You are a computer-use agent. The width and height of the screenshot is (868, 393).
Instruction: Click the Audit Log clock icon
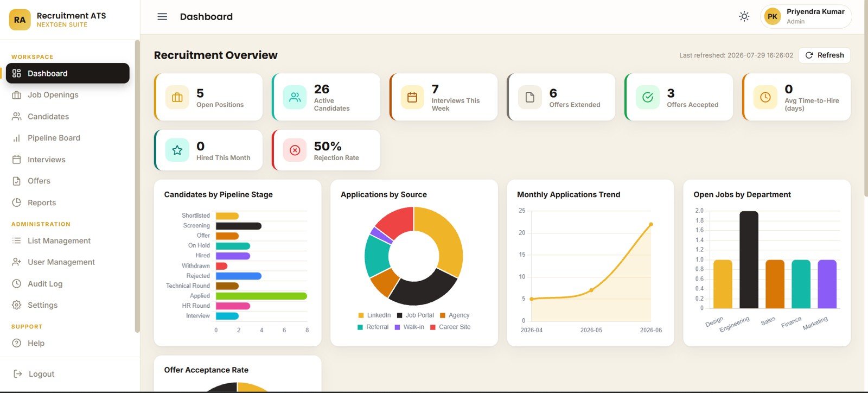[x=17, y=283]
